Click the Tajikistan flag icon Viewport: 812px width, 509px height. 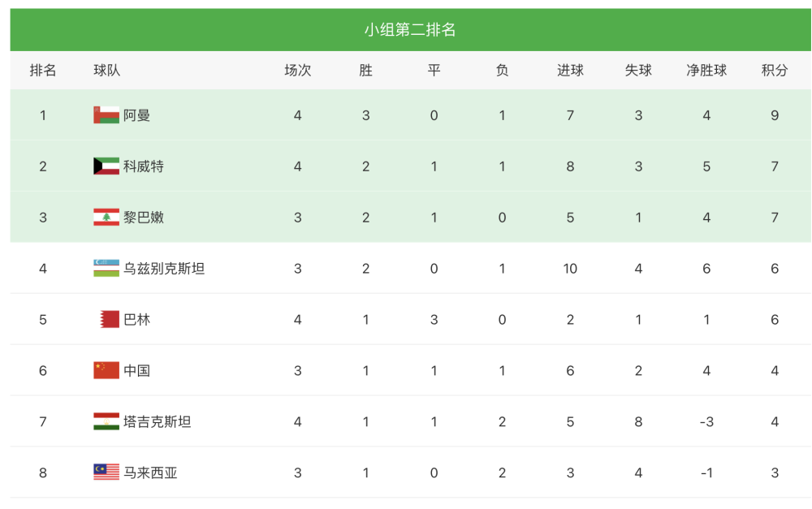click(x=106, y=422)
